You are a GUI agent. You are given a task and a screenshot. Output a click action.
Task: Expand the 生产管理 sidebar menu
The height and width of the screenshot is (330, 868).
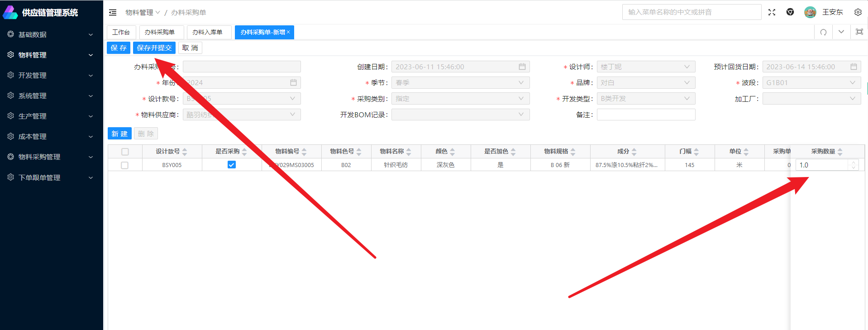51,116
